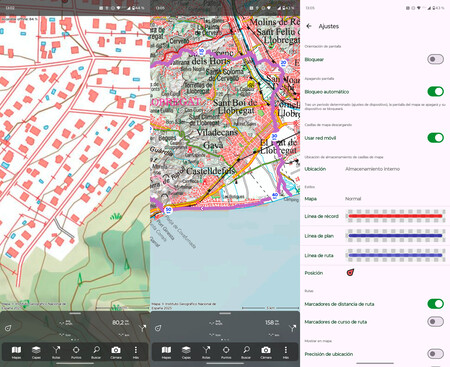The image size is (450, 367).
Task: Open Más menu in the middle phone toolbar
Action: click(286, 352)
